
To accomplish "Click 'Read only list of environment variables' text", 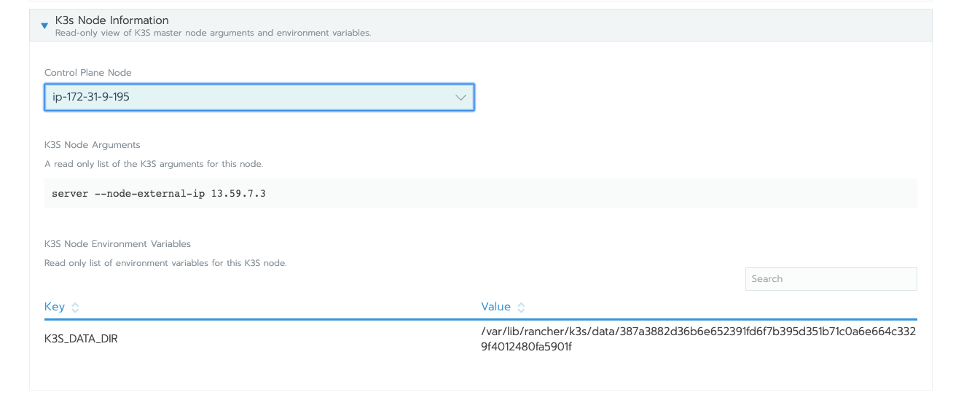I will tap(165, 263).
